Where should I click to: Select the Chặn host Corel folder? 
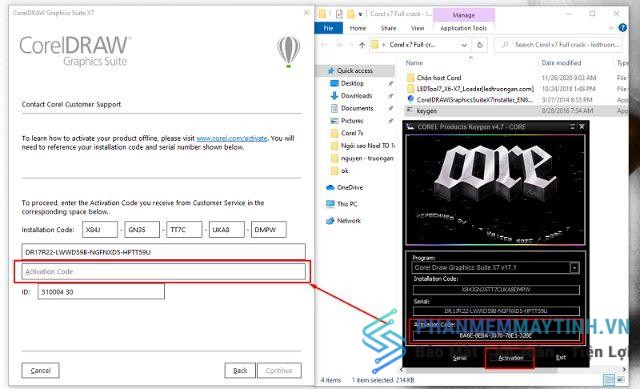coord(439,78)
